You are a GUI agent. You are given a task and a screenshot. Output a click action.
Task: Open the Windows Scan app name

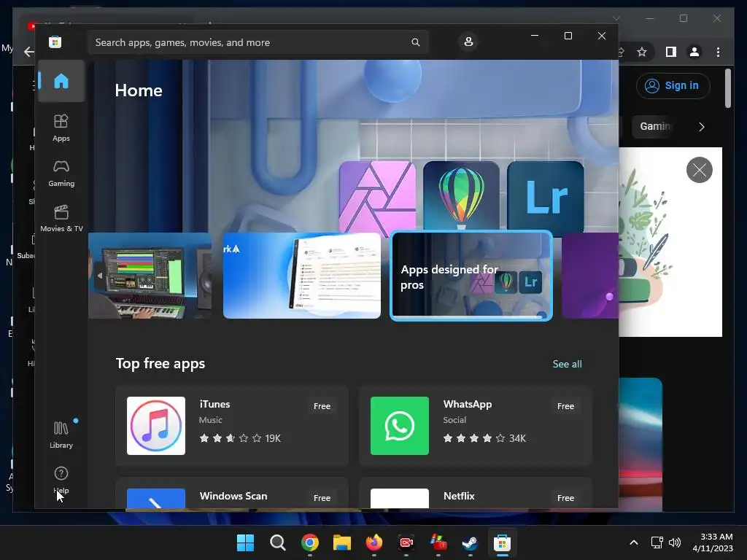tap(233, 496)
